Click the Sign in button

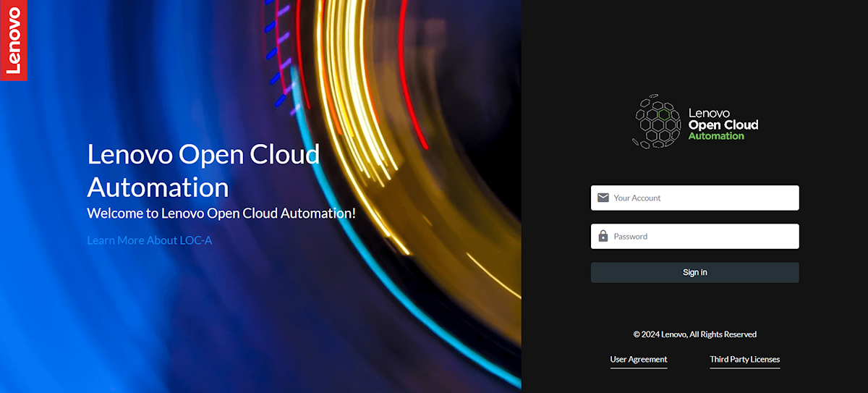tap(694, 272)
